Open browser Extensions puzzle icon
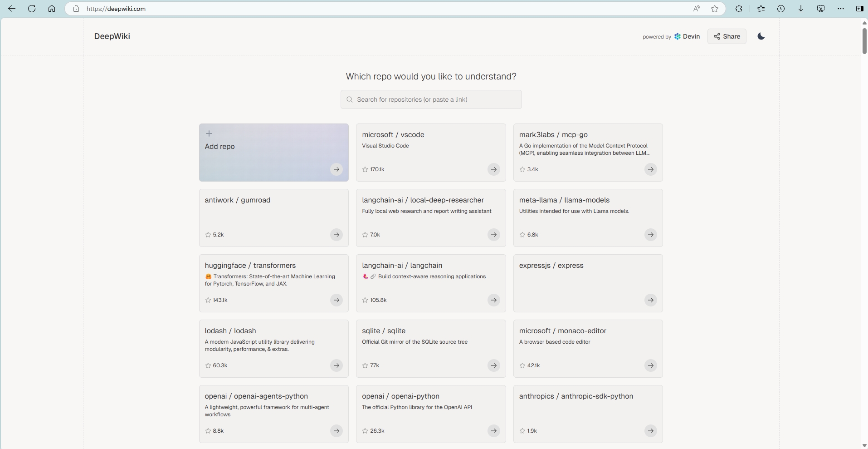 [739, 9]
